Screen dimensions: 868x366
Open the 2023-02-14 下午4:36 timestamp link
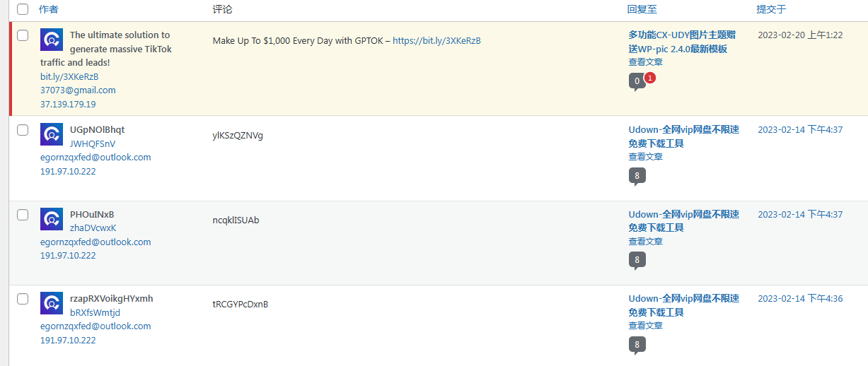800,299
